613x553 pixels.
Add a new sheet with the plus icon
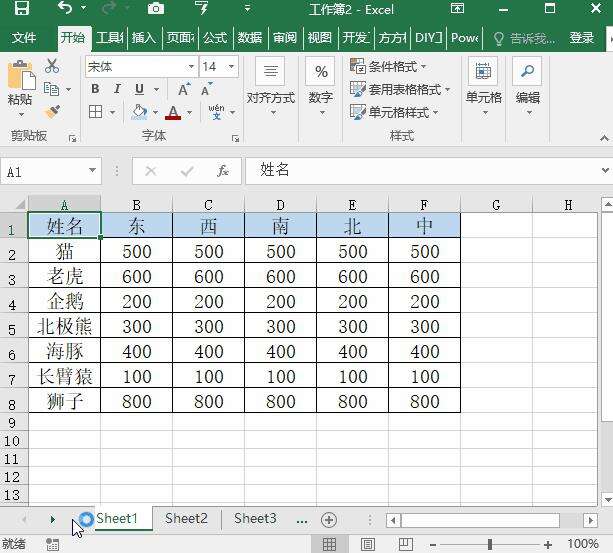coord(329,520)
